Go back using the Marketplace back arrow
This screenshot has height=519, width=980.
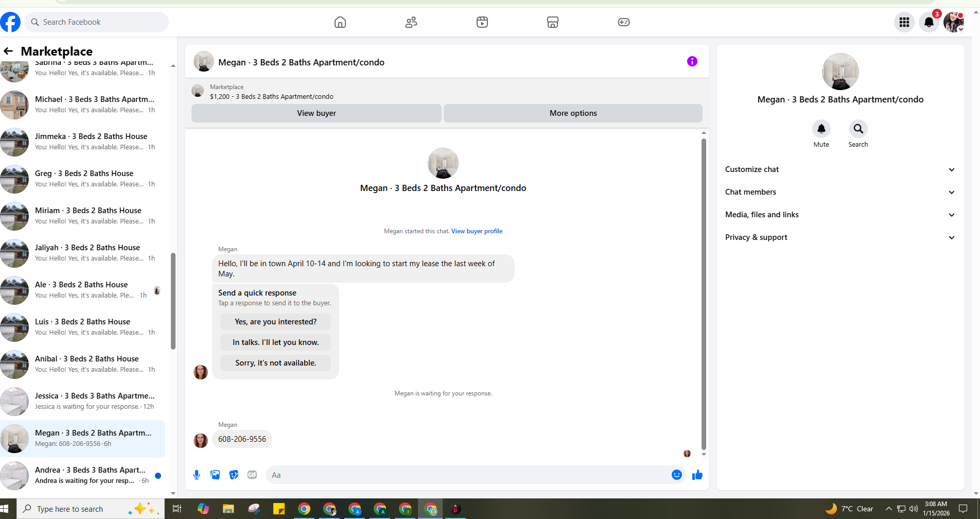tap(8, 51)
